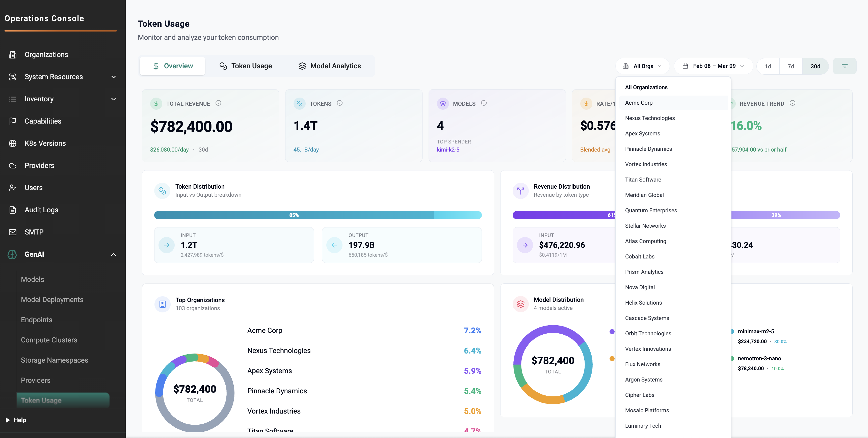
Task: Open Model Deployments in sidebar
Action: [x=52, y=300]
